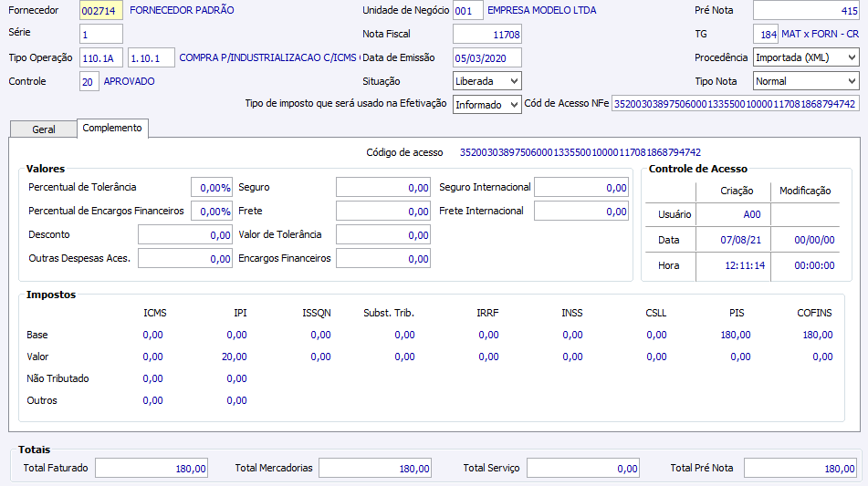Image resolution: width=868 pixels, height=486 pixels.
Task: Click the operation code field 1.10.1
Action: coord(152,57)
